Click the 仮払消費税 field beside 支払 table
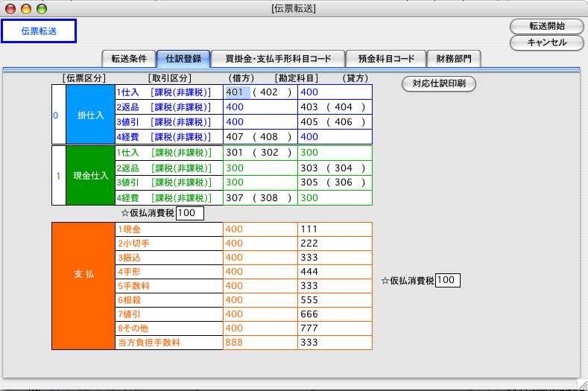 [448, 280]
